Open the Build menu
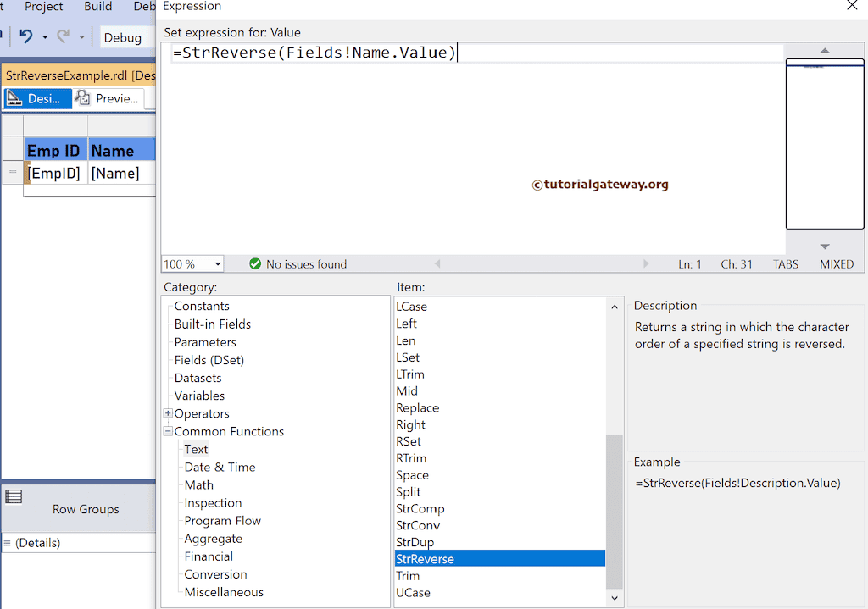 [x=97, y=7]
